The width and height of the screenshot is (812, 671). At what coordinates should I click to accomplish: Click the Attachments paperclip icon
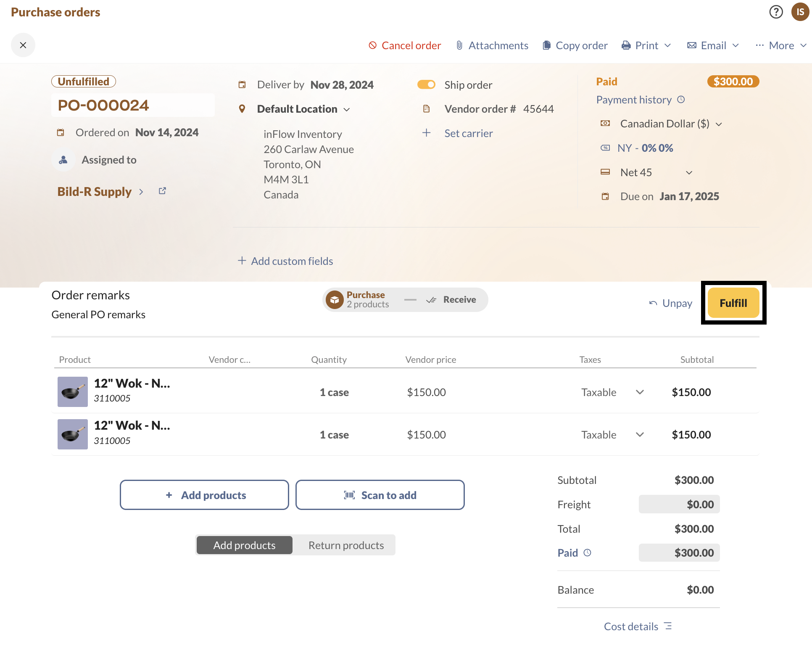point(459,45)
